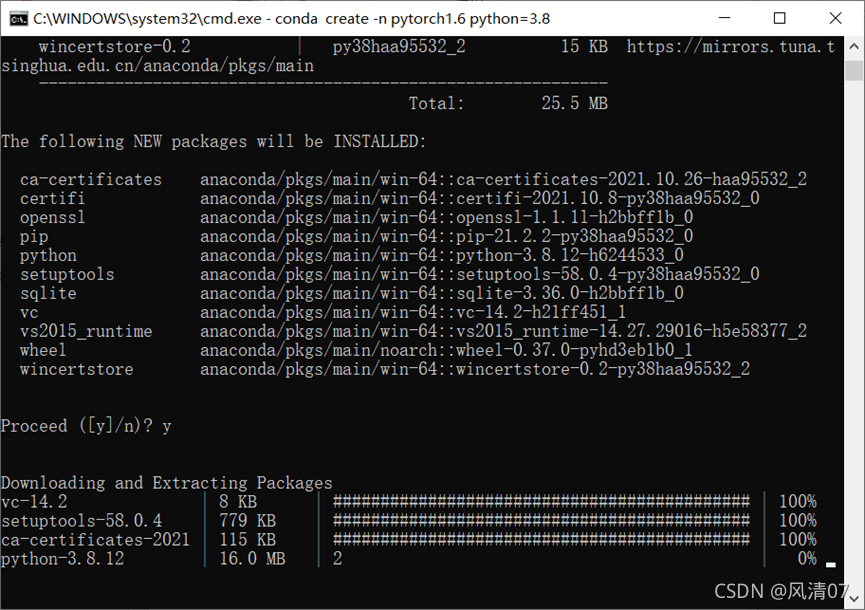The image size is (865, 610).
Task: Maximize the cmd.exe window
Action: (x=779, y=18)
